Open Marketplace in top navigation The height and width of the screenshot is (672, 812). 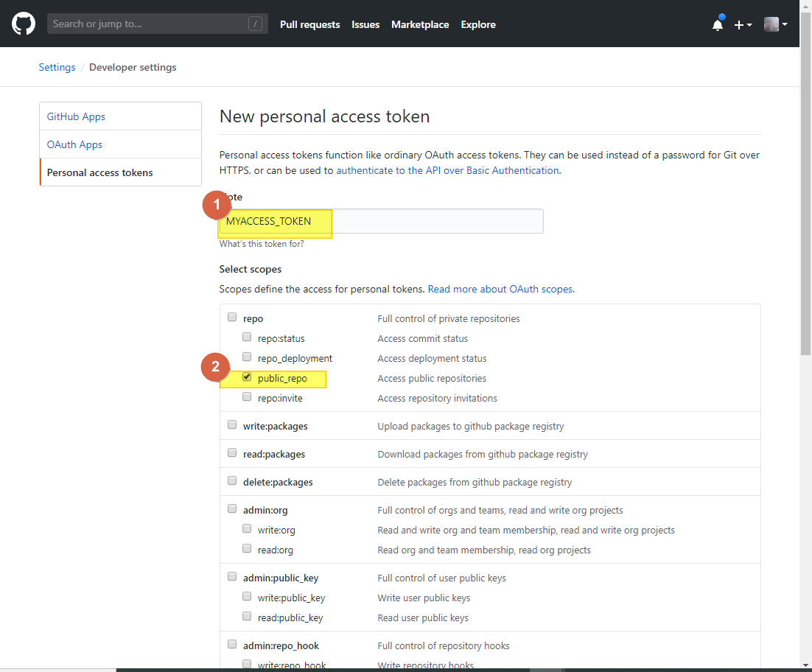[420, 24]
